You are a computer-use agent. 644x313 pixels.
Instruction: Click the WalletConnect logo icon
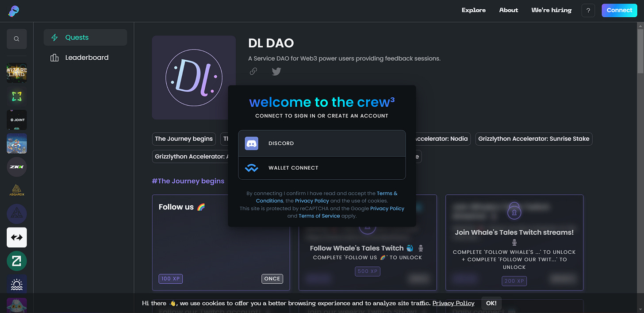click(x=252, y=168)
